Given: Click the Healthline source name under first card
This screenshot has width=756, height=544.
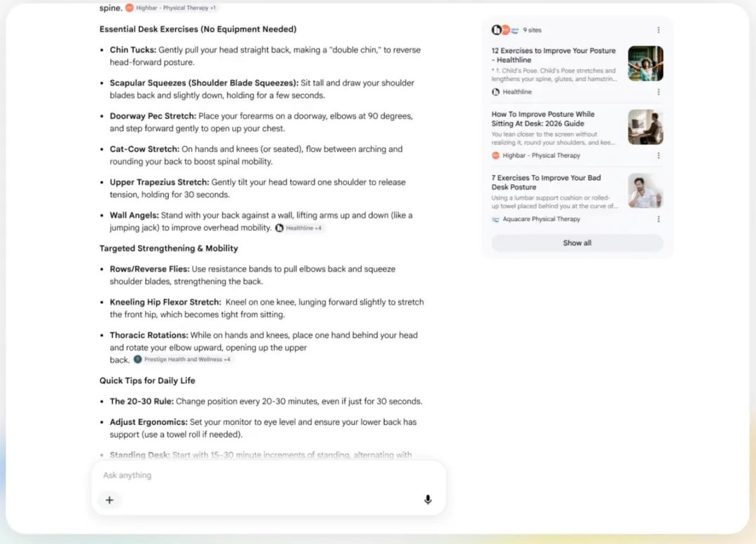Looking at the screenshot, I should pos(517,92).
